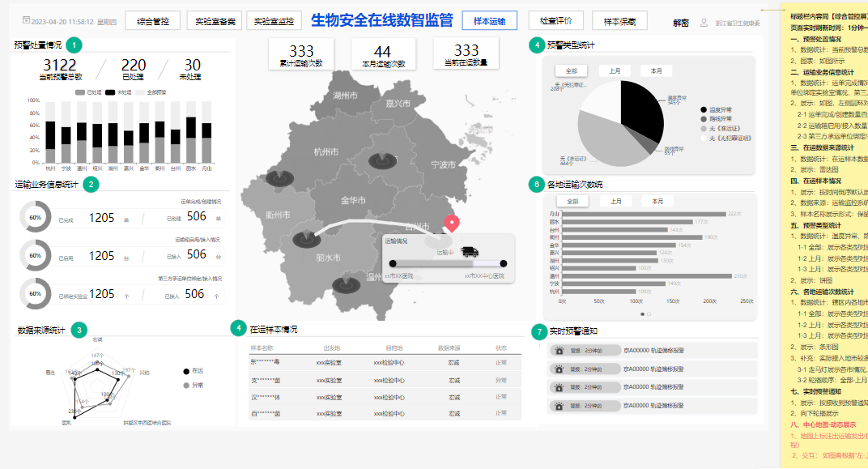Click the transport progress bar in popup

447,263
